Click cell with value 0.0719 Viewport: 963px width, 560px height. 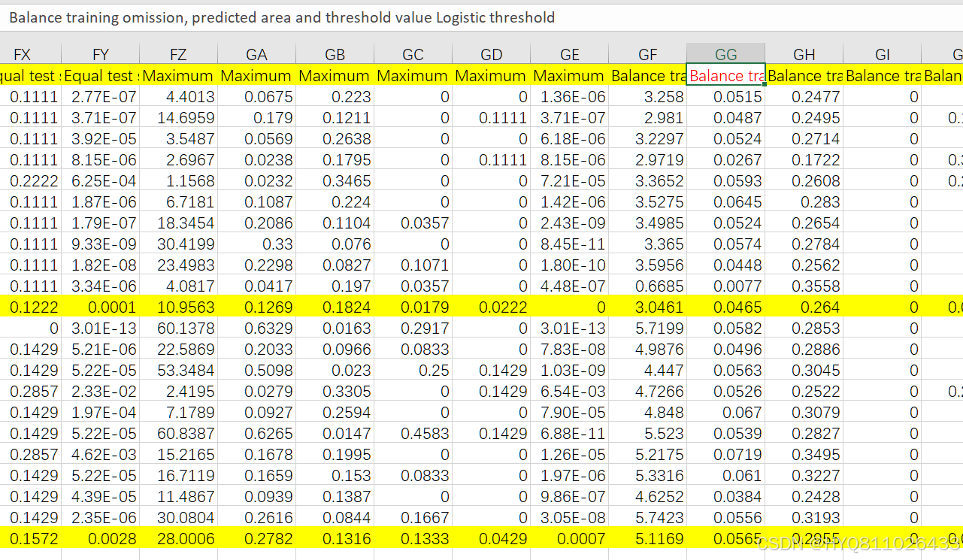pos(726,455)
